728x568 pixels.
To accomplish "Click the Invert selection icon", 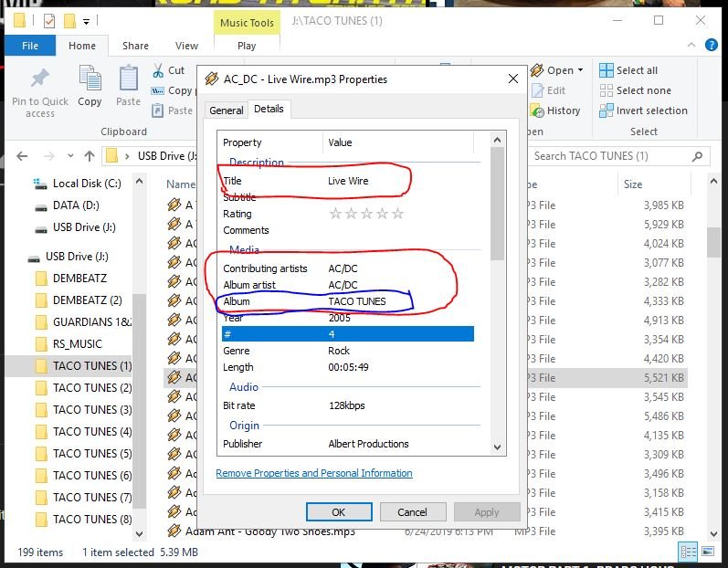I will [x=606, y=110].
